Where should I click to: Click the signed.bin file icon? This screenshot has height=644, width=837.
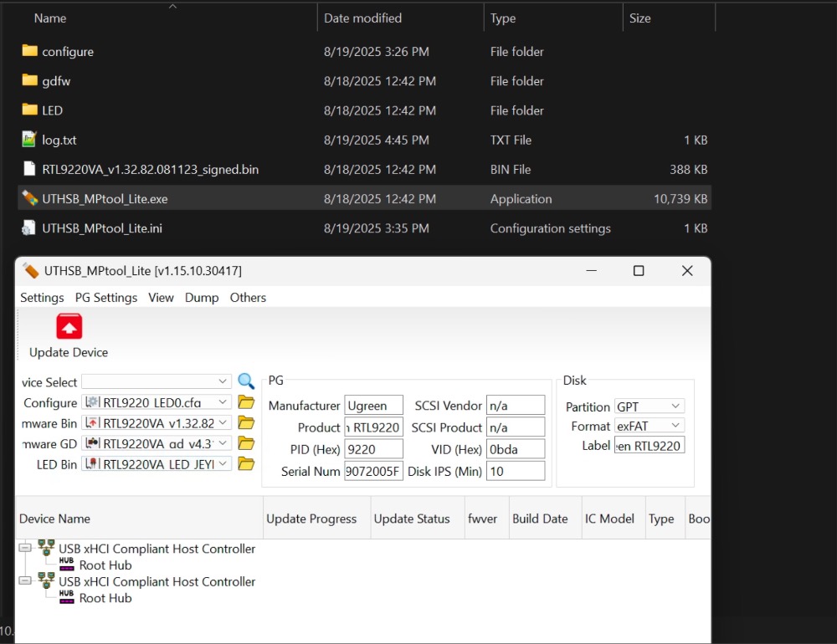click(x=29, y=169)
